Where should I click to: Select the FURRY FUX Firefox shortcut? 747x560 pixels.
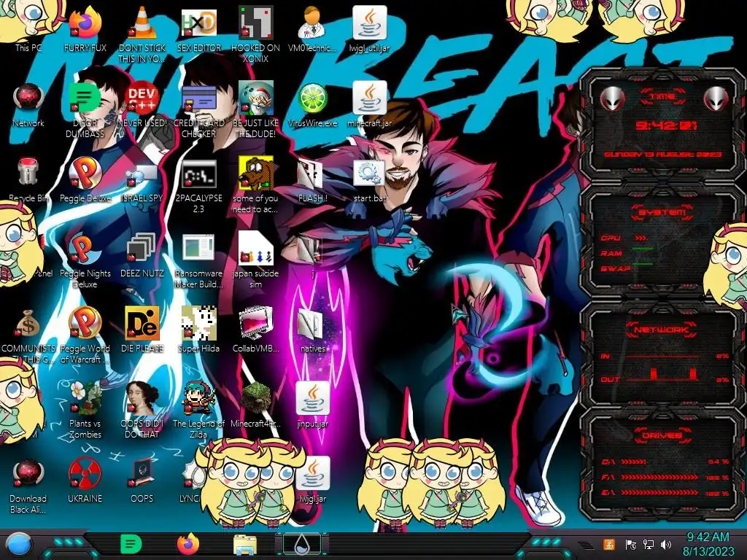[x=85, y=28]
